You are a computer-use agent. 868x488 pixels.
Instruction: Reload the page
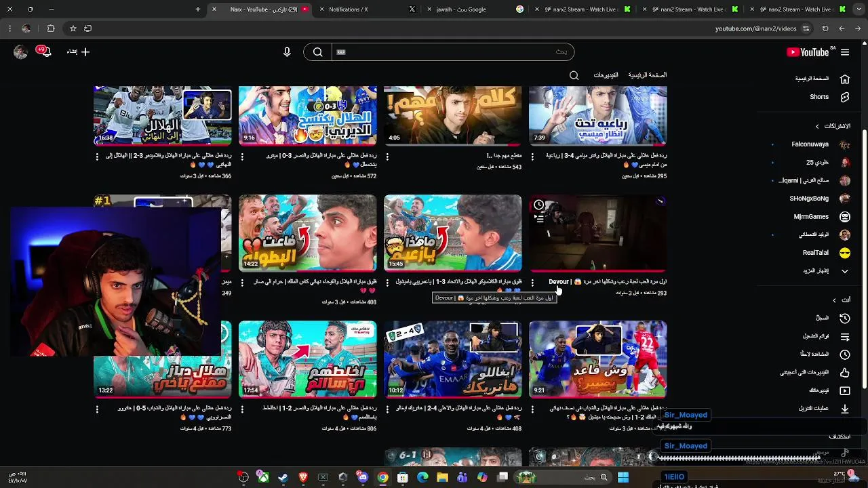(825, 28)
